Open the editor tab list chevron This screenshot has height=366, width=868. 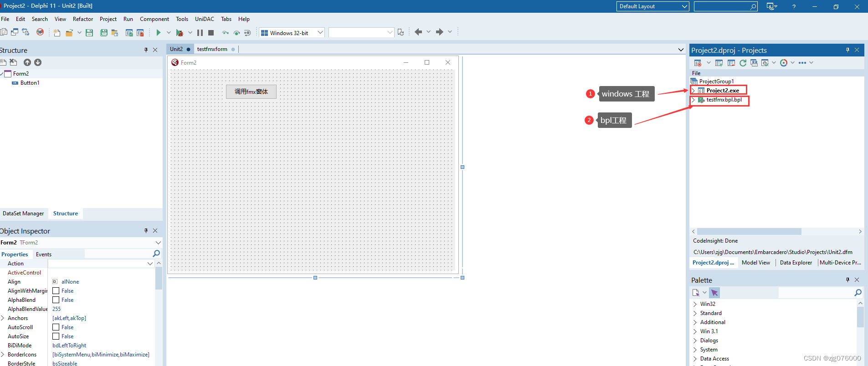681,50
